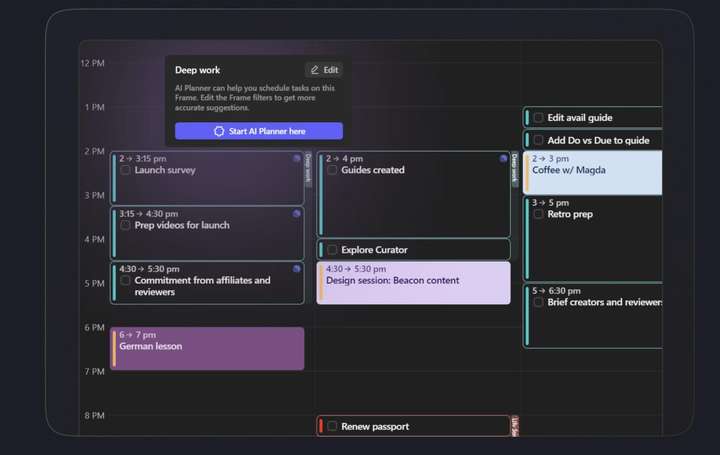Click Add Do vs Due to guide title

pyautogui.click(x=598, y=140)
